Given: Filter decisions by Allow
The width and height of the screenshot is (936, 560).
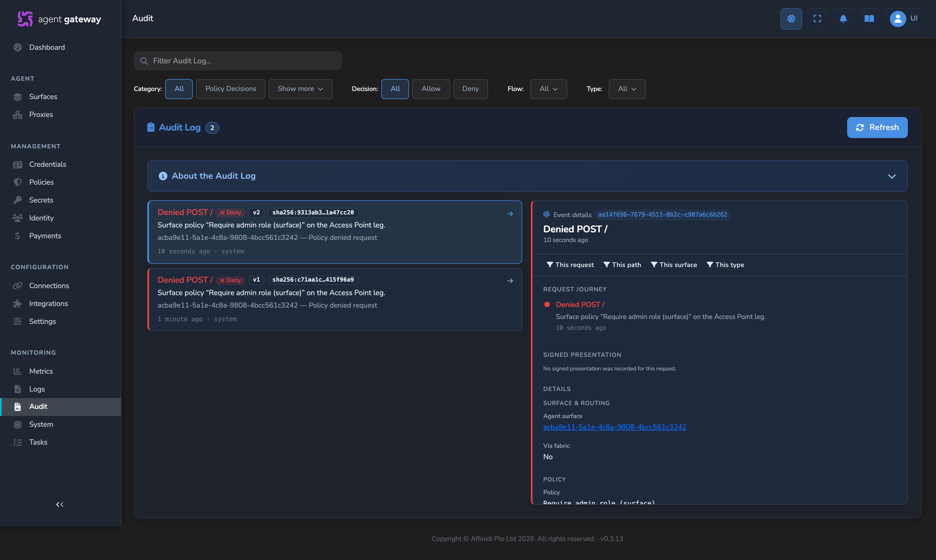Looking at the screenshot, I should [431, 89].
